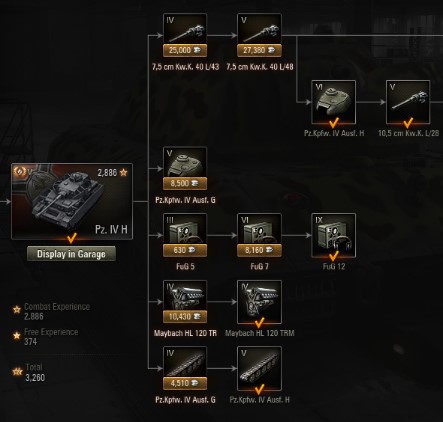The image size is (443, 422).
Task: Click the 8,160 credits FuG 7 price
Action: coord(259,250)
